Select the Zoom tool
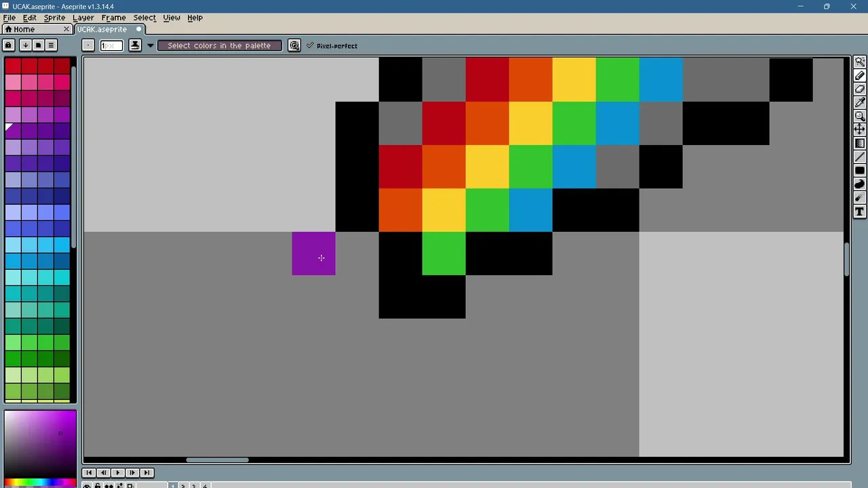Viewport: 868px width, 488px height. point(860,116)
